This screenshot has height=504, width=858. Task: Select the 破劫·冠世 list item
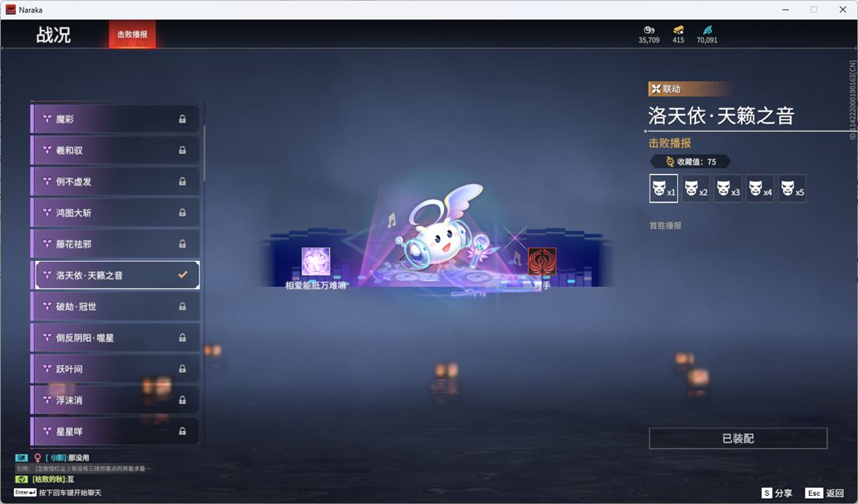(115, 306)
